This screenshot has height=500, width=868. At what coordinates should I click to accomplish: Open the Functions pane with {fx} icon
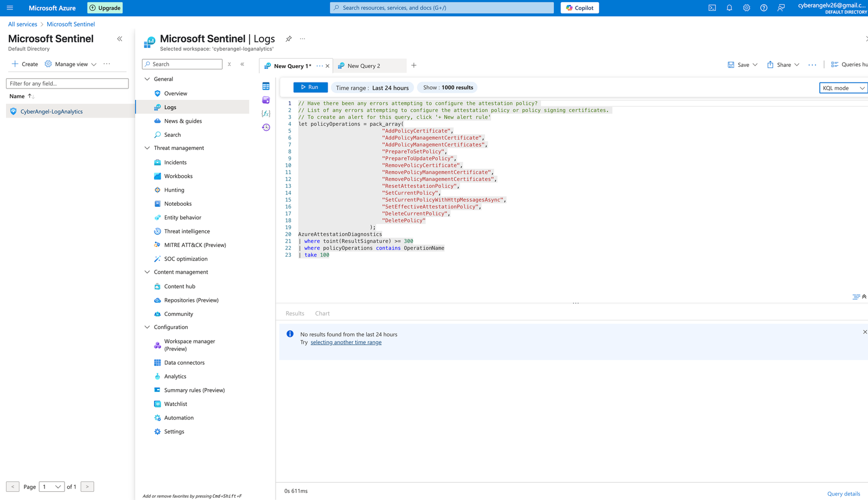coord(266,113)
